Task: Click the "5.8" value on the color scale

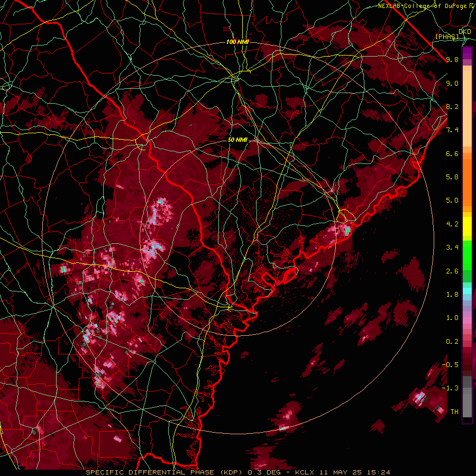Action: 452,177
